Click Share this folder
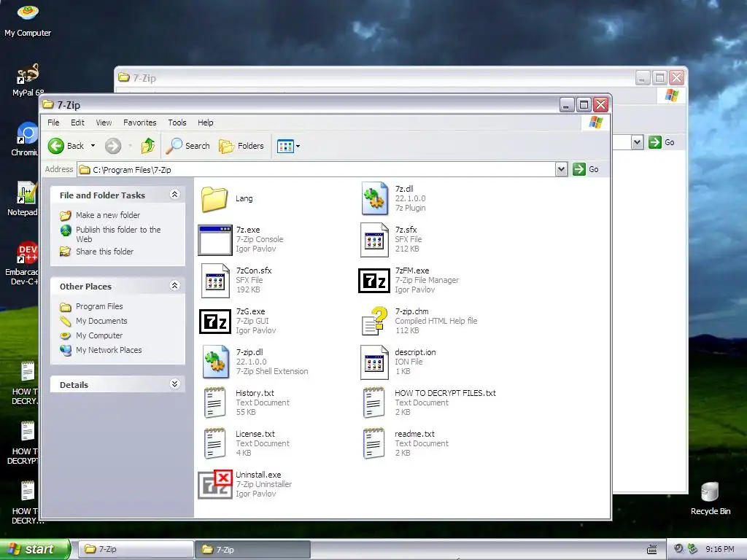Viewport: 747px width, 560px height. pos(104,252)
